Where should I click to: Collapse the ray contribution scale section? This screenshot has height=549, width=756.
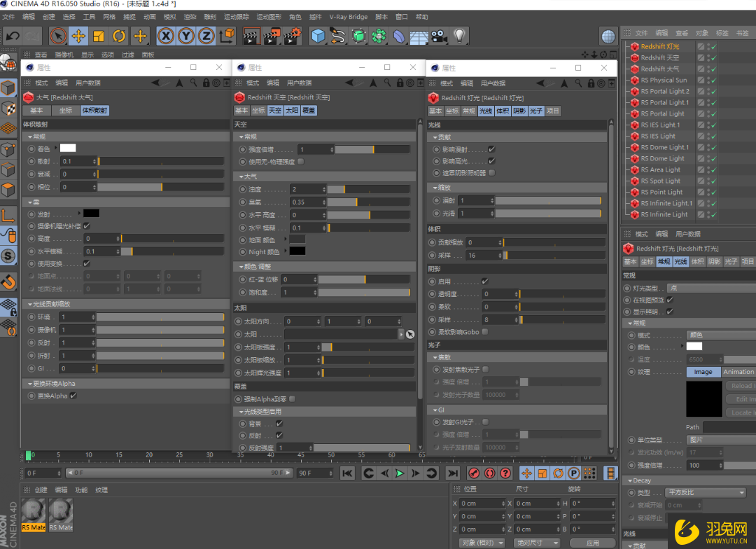[30, 305]
